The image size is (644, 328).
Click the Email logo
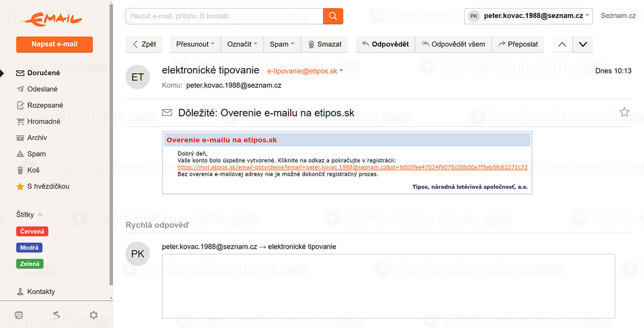click(x=52, y=18)
